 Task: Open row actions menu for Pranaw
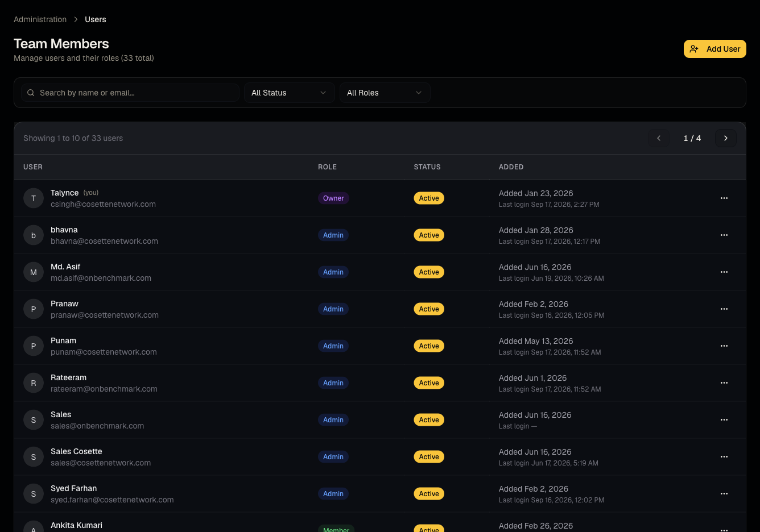[x=724, y=309]
